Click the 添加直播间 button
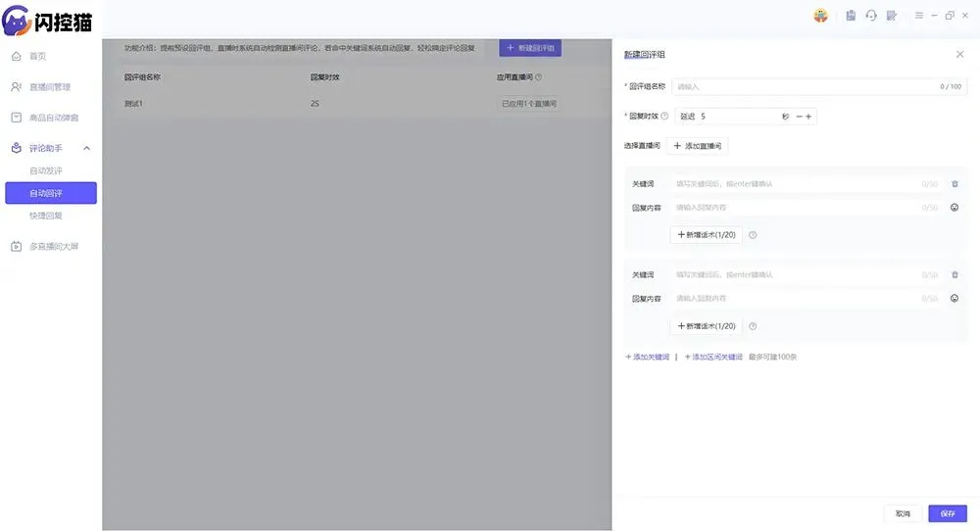 [697, 146]
